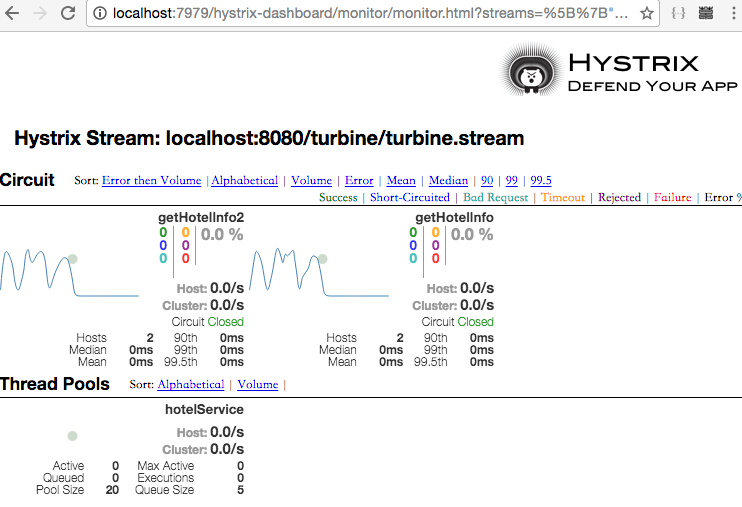Click the site info icon in address bar
The height and width of the screenshot is (507, 742).
[100, 13]
